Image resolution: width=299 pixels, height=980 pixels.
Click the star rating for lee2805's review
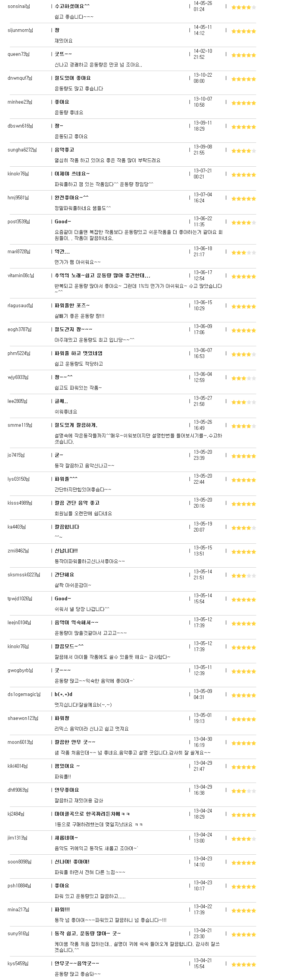pos(244,402)
